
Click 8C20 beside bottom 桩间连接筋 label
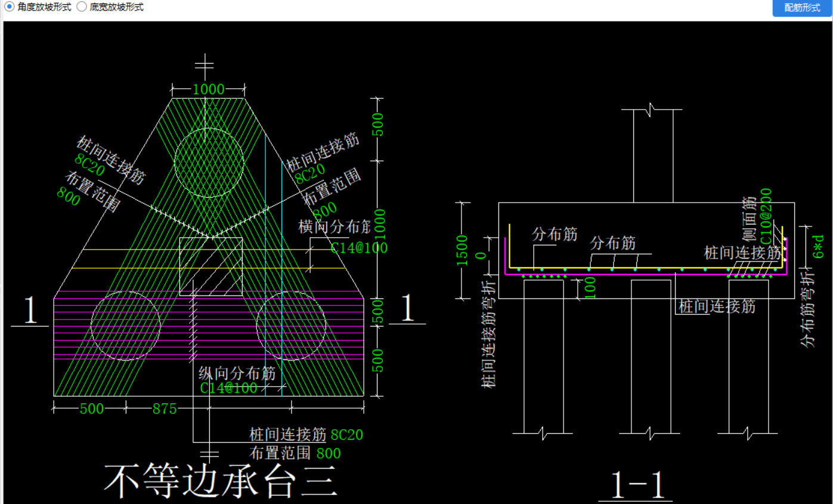pyautogui.click(x=346, y=434)
